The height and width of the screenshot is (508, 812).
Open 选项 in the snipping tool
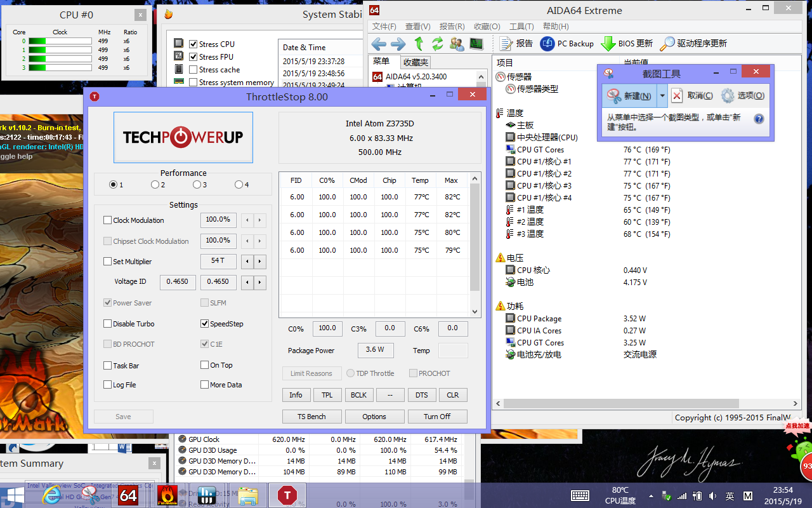(x=743, y=96)
